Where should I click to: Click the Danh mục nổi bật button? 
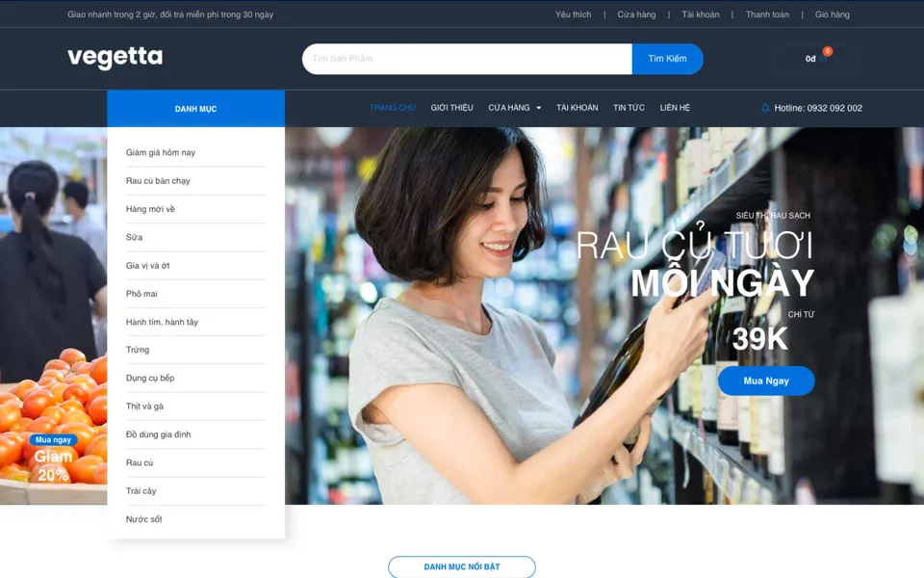462,566
